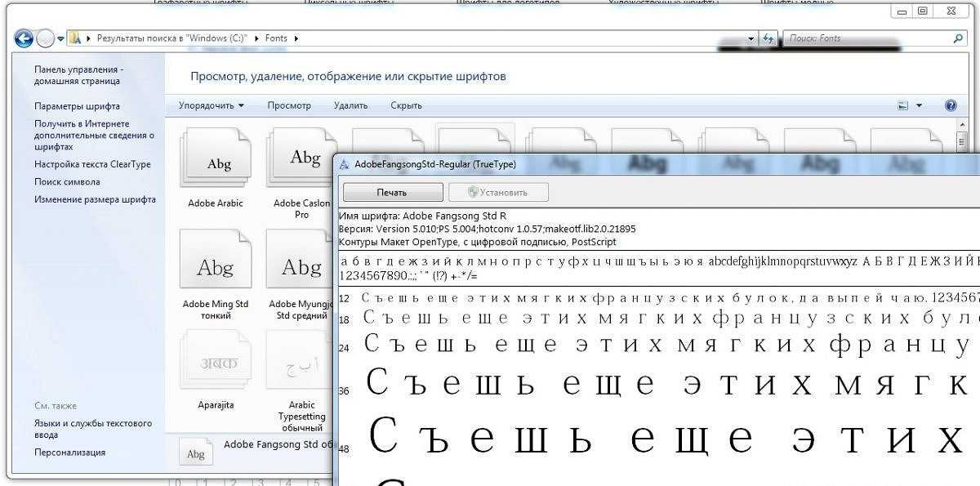Click the magnifier icon in search box
The image size is (980, 486).
coord(958,38)
